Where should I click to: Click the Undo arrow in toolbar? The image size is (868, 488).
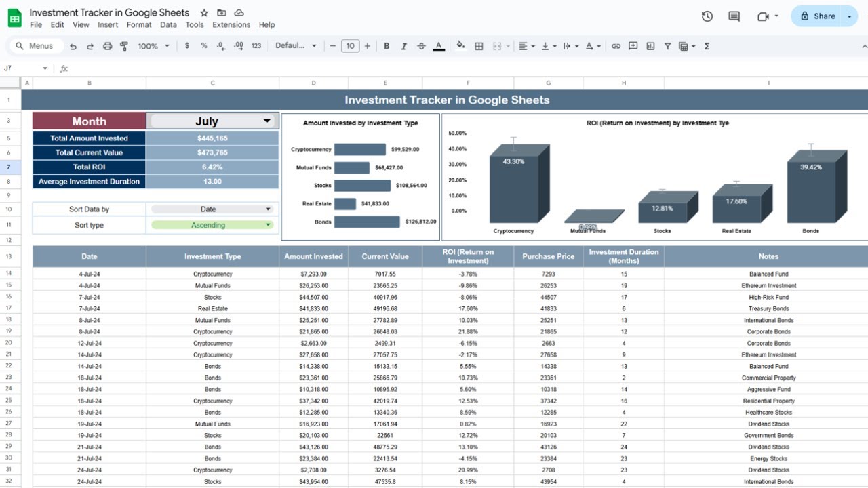coord(73,46)
